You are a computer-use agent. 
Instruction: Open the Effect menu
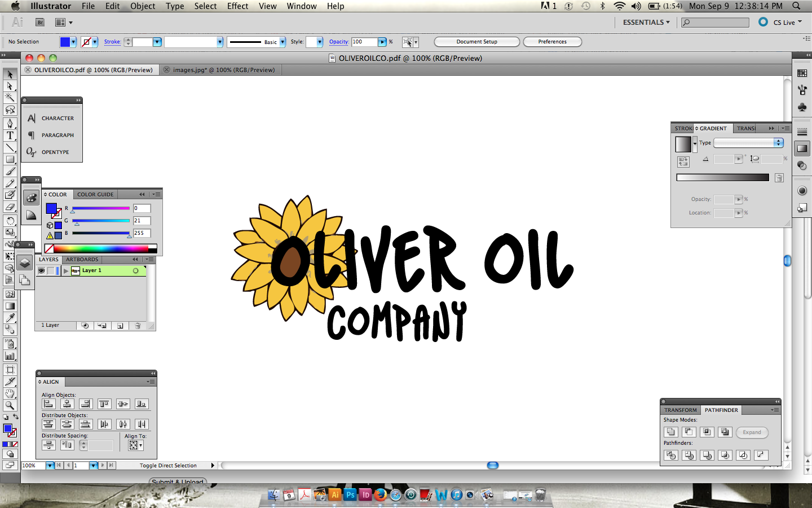[237, 6]
